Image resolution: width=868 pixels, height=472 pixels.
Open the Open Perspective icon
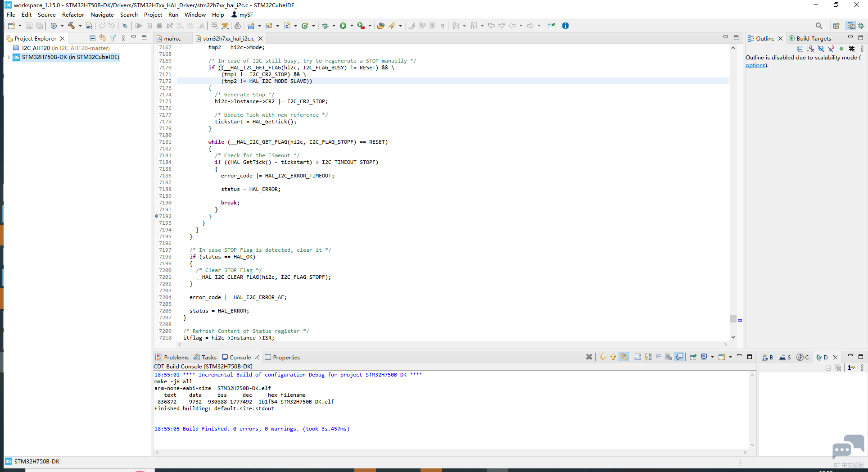click(836, 26)
